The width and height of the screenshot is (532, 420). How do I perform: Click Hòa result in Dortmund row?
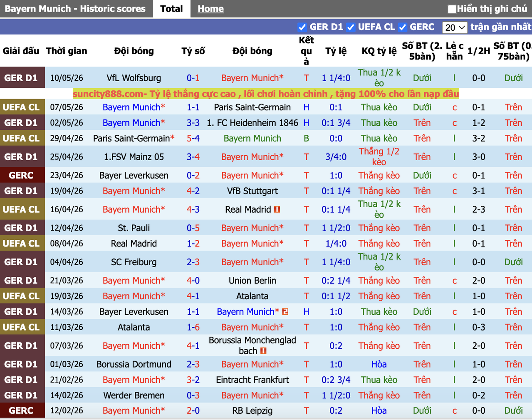(379, 364)
